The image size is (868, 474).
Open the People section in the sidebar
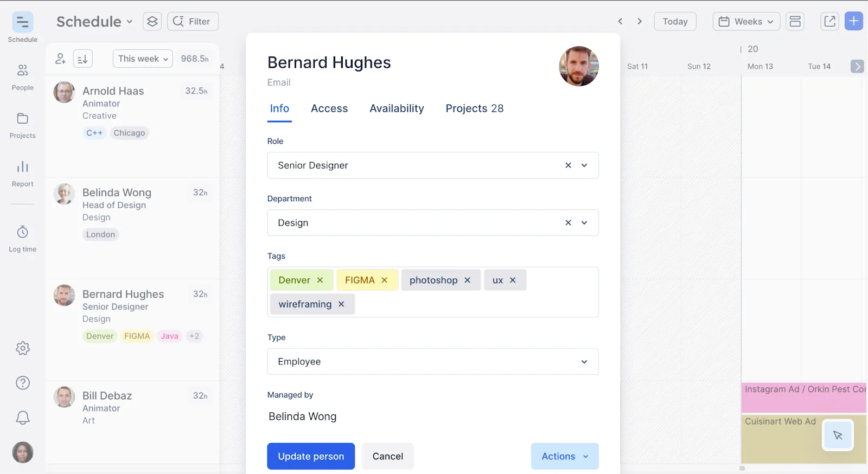point(22,77)
